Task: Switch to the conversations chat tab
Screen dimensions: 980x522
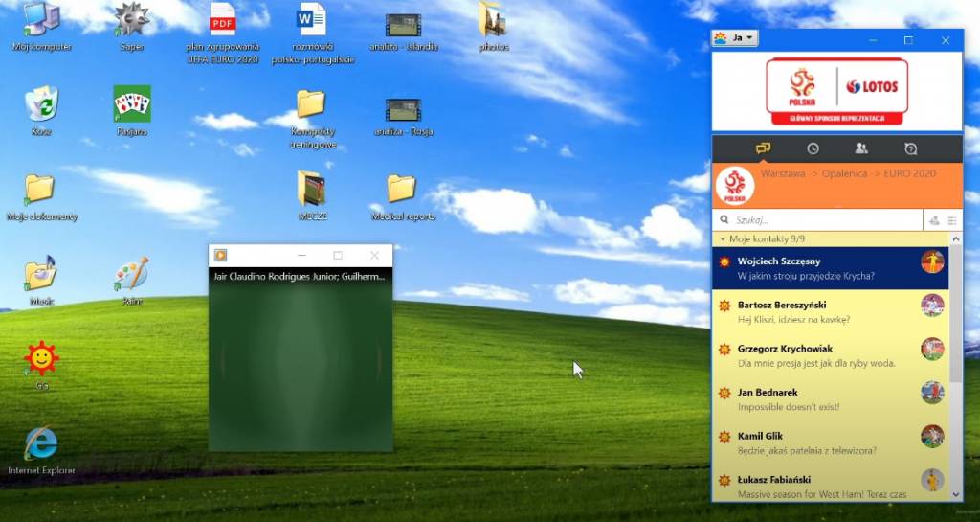Action: click(763, 148)
